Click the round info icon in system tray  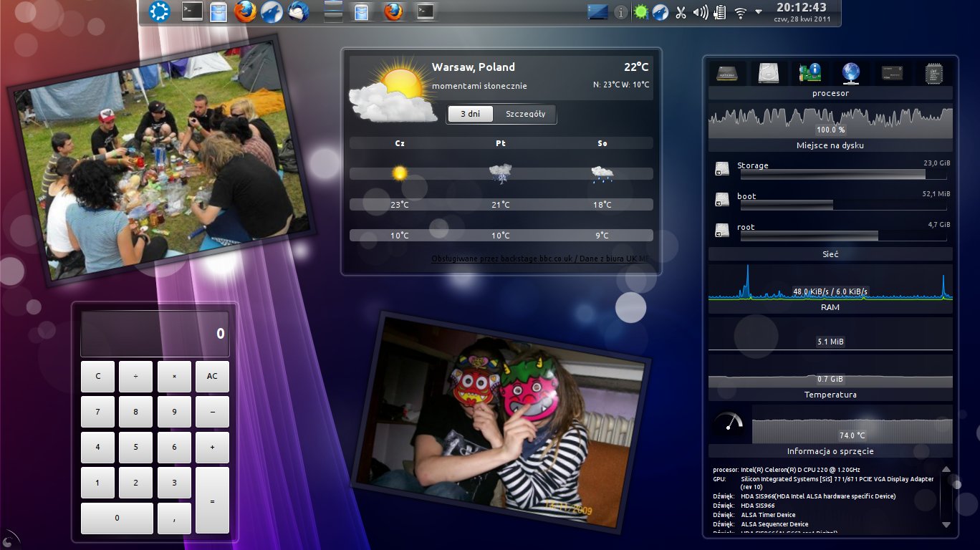coord(621,12)
